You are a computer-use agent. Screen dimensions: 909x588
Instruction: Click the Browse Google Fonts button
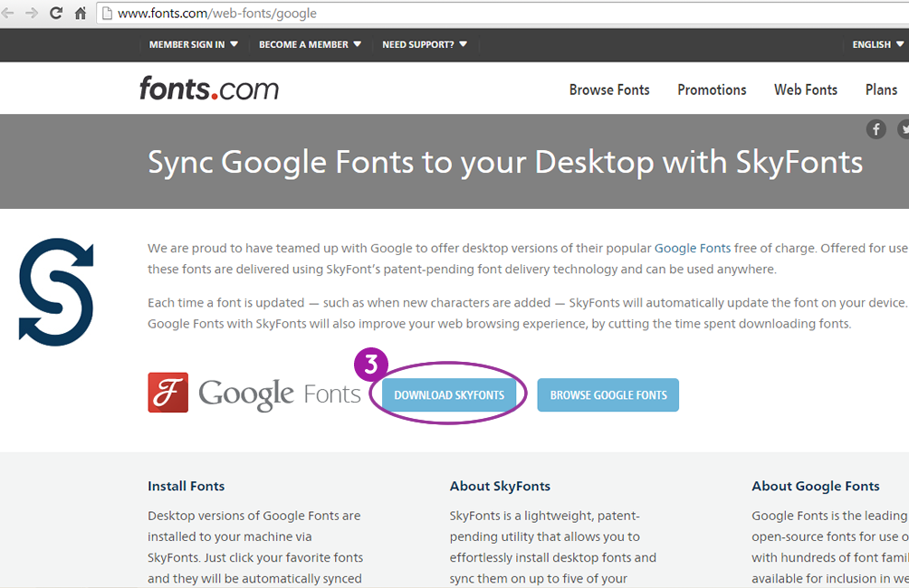(608, 395)
